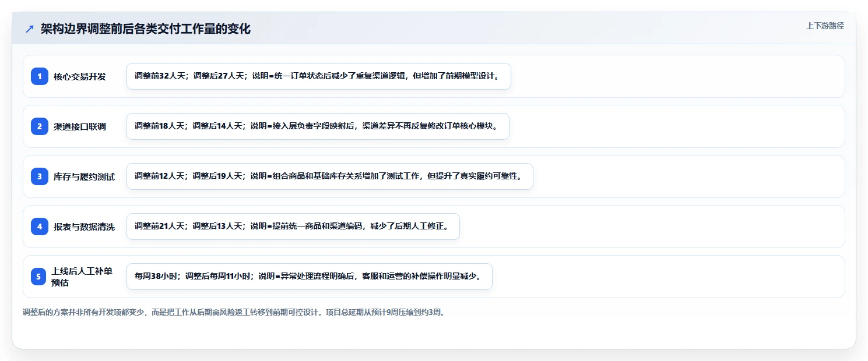This screenshot has width=868, height=361.
Task: Select the title 架构边界调整前后各类交付工作量的变化
Action: coord(146,29)
